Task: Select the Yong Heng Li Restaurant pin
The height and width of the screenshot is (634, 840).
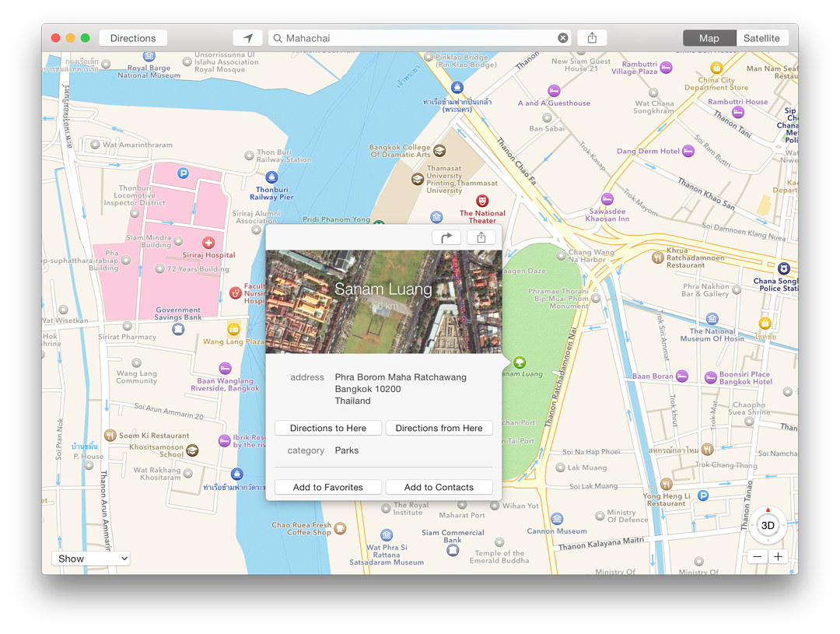Action: tap(666, 484)
